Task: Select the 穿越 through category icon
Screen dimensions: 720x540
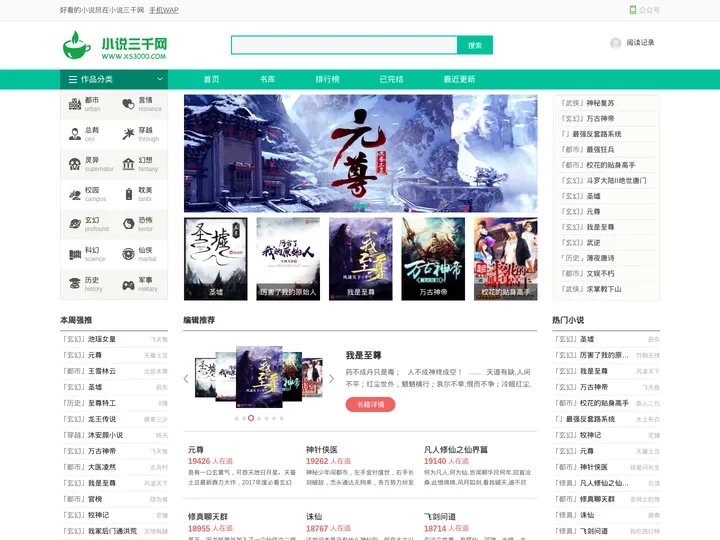Action: (x=128, y=134)
